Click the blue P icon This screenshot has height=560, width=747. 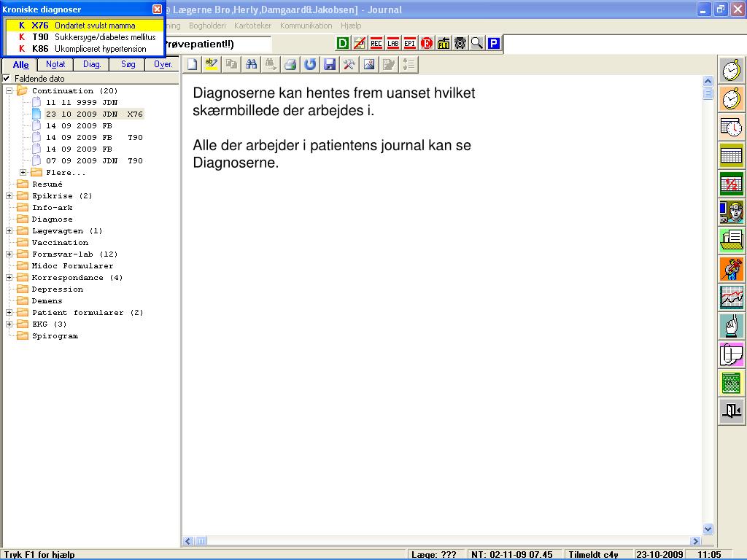pyautogui.click(x=494, y=43)
